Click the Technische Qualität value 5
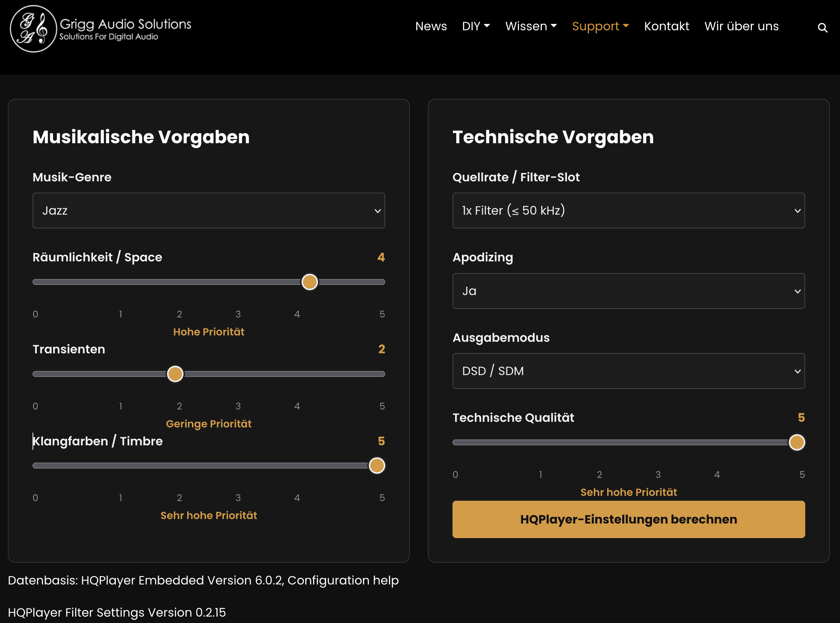This screenshot has height=623, width=840. [x=801, y=418]
